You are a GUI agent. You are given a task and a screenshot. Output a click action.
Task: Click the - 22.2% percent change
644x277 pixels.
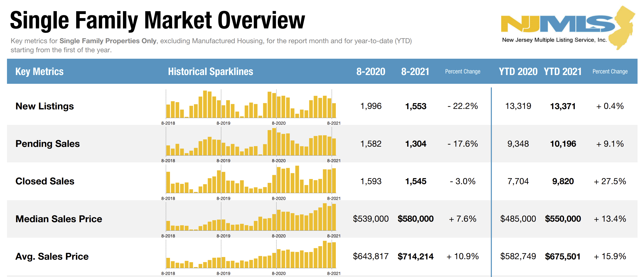(463, 106)
